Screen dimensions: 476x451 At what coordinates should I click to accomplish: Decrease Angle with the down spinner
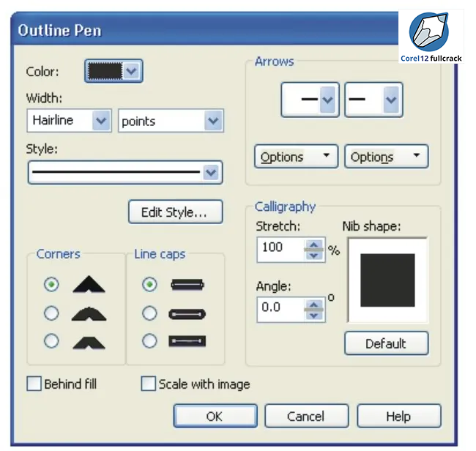tap(314, 316)
